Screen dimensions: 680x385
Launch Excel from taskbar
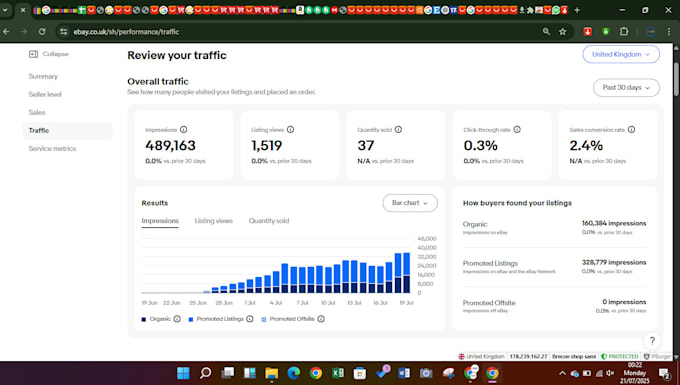[338, 373]
